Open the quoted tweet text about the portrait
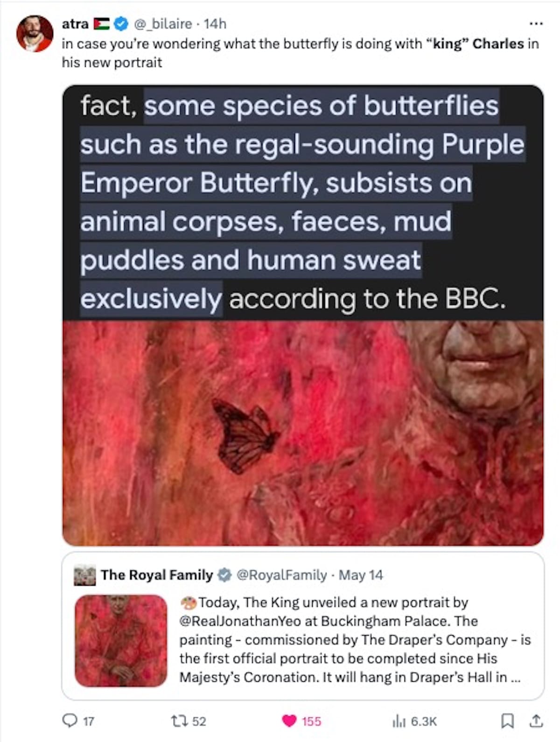 355,640
